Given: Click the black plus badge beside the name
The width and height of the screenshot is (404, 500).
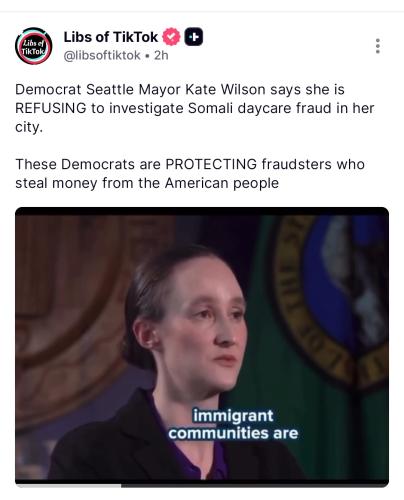Looking at the screenshot, I should 194,37.
